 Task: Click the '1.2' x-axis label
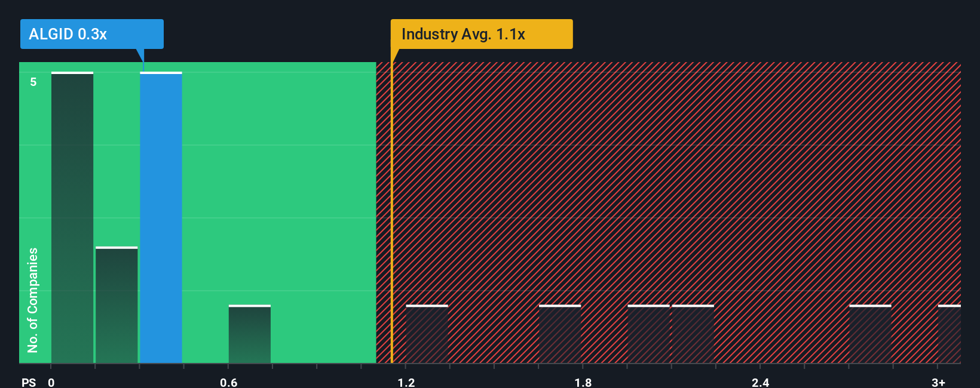pos(406,382)
